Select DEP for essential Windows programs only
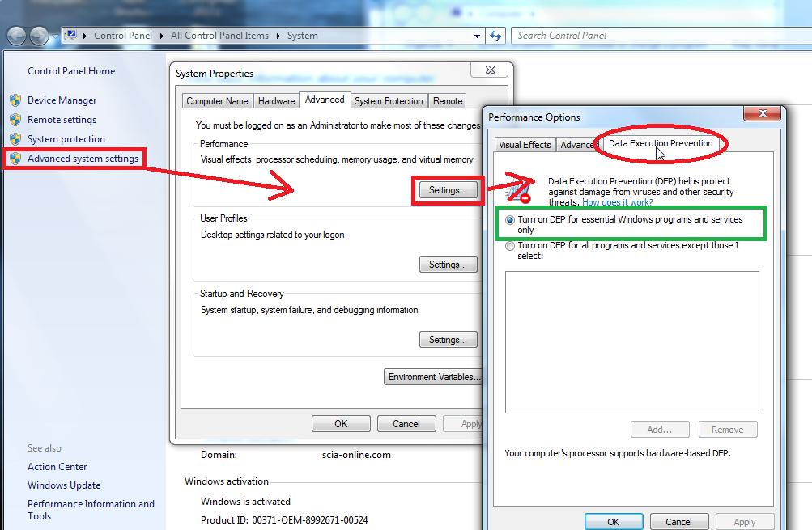The image size is (812, 530). 509,220
